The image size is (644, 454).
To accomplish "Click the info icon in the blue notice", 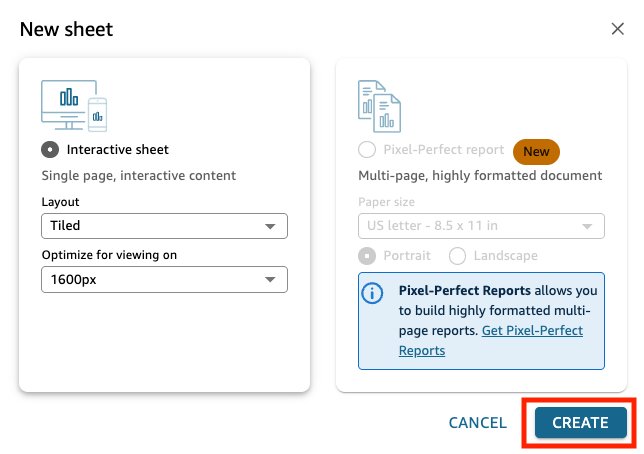I will pyautogui.click(x=372, y=293).
